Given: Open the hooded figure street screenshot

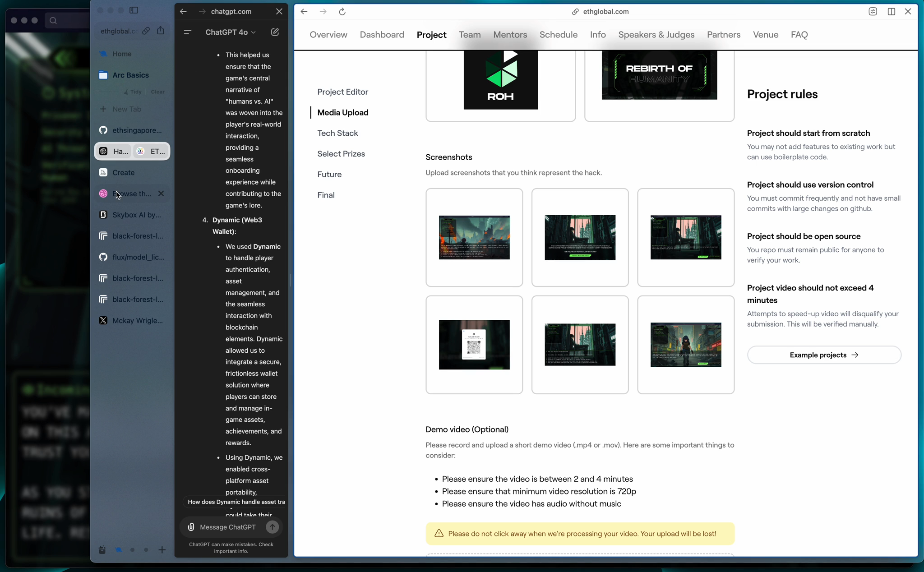Looking at the screenshot, I should (x=686, y=345).
